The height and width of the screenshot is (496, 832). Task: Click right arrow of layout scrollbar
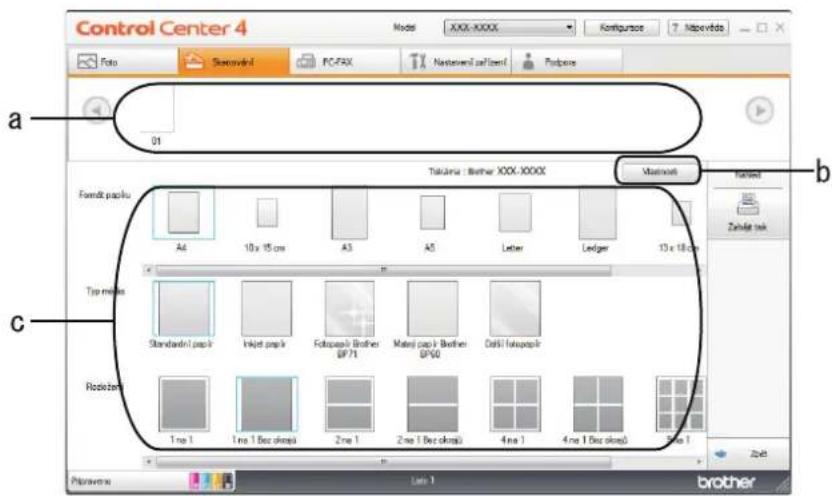699,462
